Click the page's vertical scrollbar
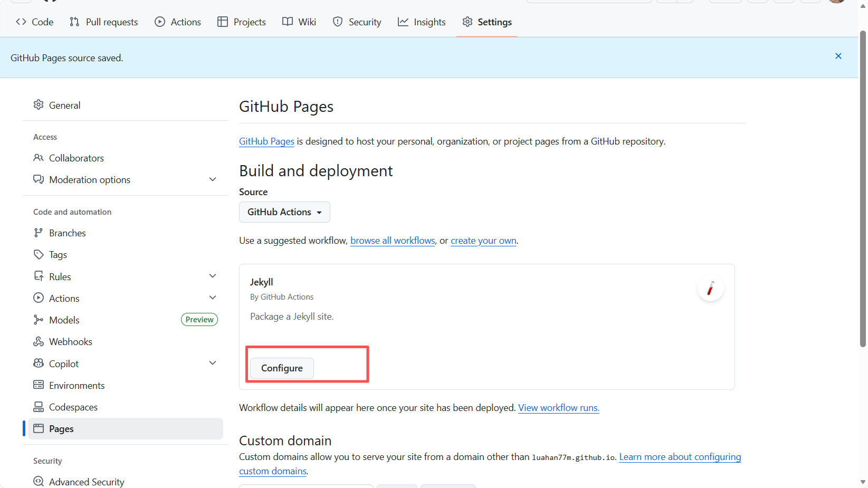The image size is (868, 488). click(x=863, y=190)
